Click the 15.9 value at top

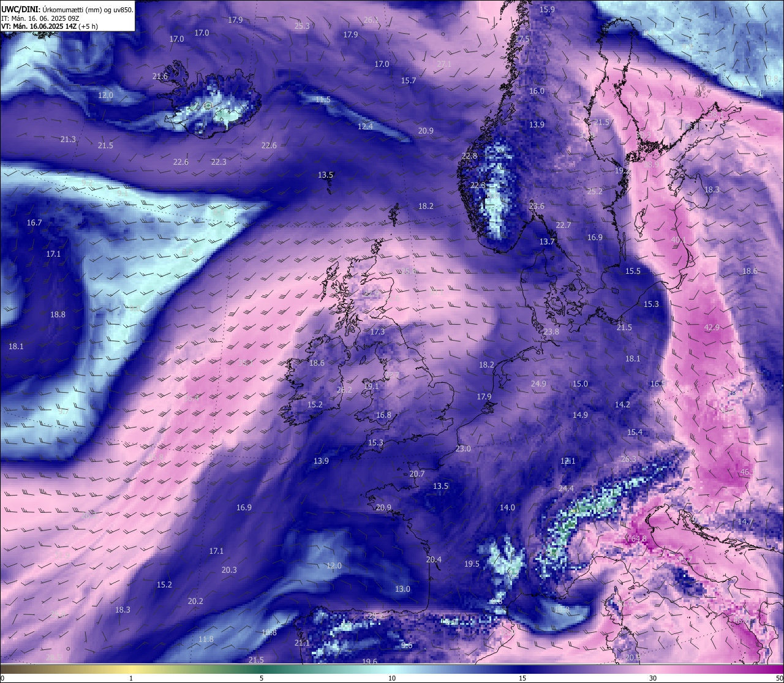(547, 10)
